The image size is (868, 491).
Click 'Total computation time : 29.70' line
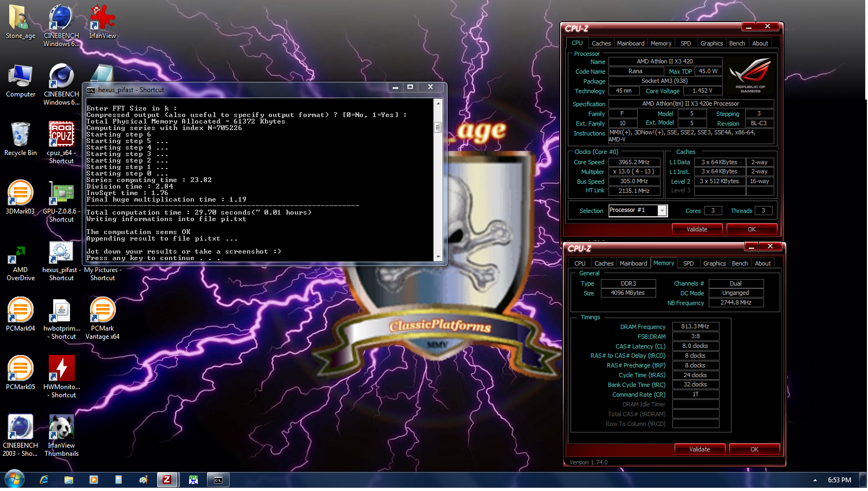click(199, 212)
